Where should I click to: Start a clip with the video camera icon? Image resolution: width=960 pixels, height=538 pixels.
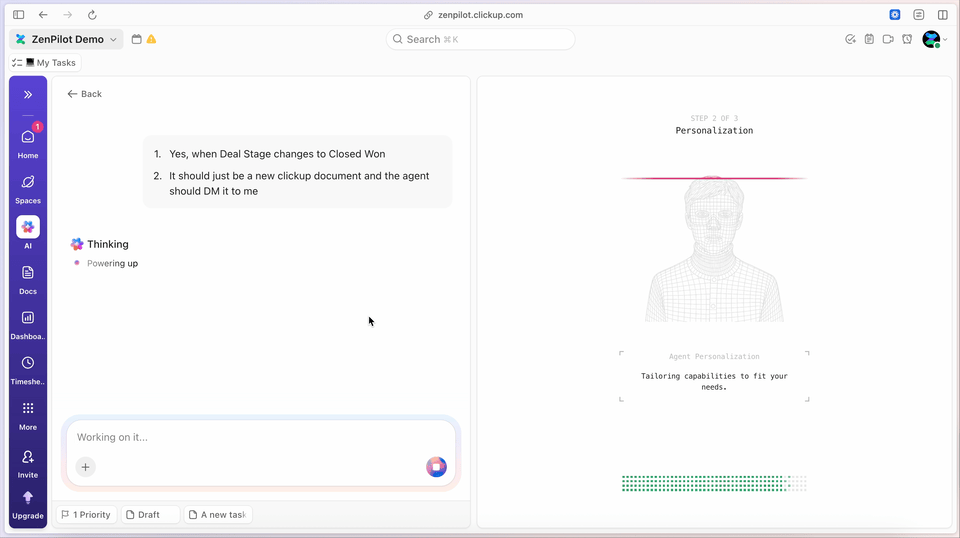tap(888, 39)
